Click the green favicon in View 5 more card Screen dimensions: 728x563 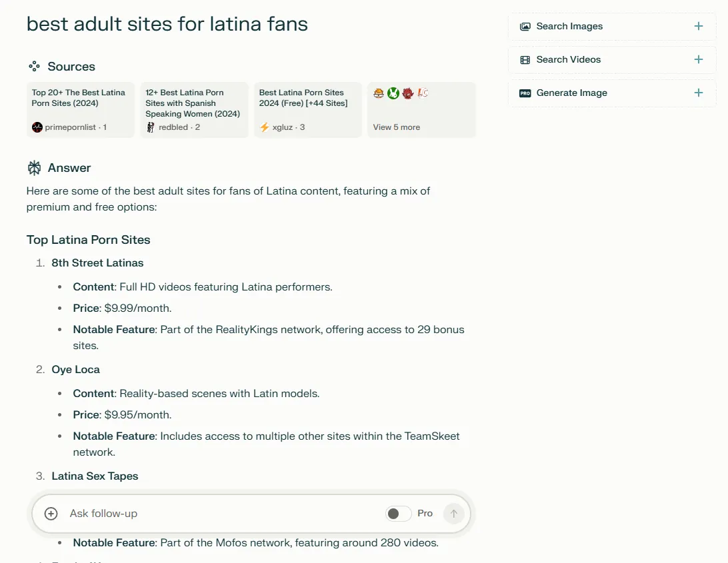point(393,93)
